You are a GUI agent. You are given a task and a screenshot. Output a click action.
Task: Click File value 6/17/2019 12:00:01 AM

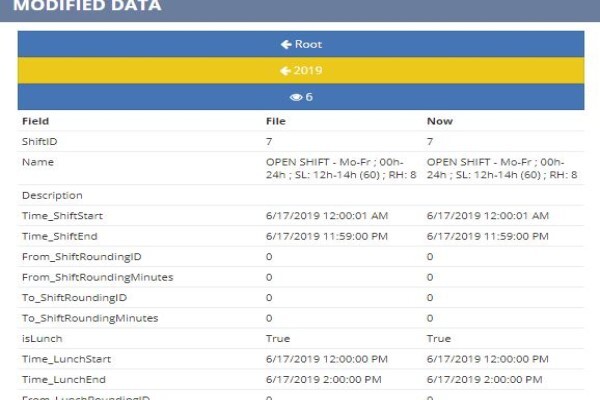tap(327, 216)
